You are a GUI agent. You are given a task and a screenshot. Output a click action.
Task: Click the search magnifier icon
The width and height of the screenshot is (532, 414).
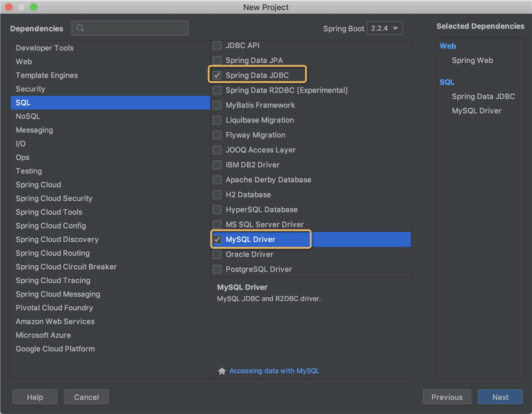click(80, 28)
